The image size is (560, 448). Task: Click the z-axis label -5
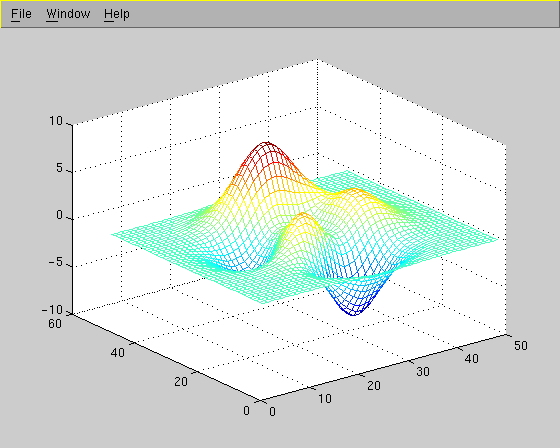[55, 262]
